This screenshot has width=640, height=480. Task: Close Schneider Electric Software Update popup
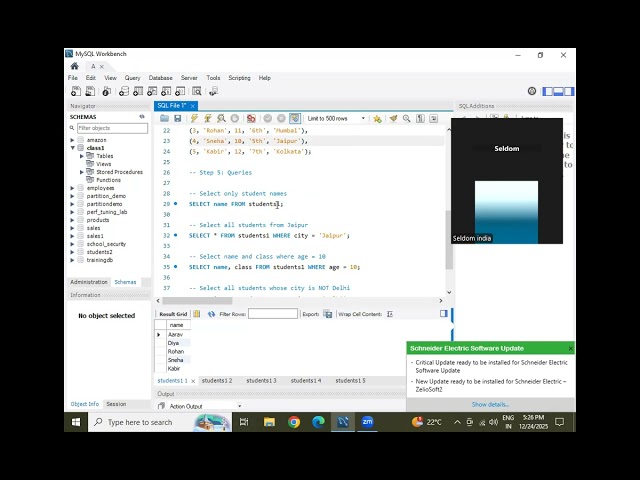(570, 349)
